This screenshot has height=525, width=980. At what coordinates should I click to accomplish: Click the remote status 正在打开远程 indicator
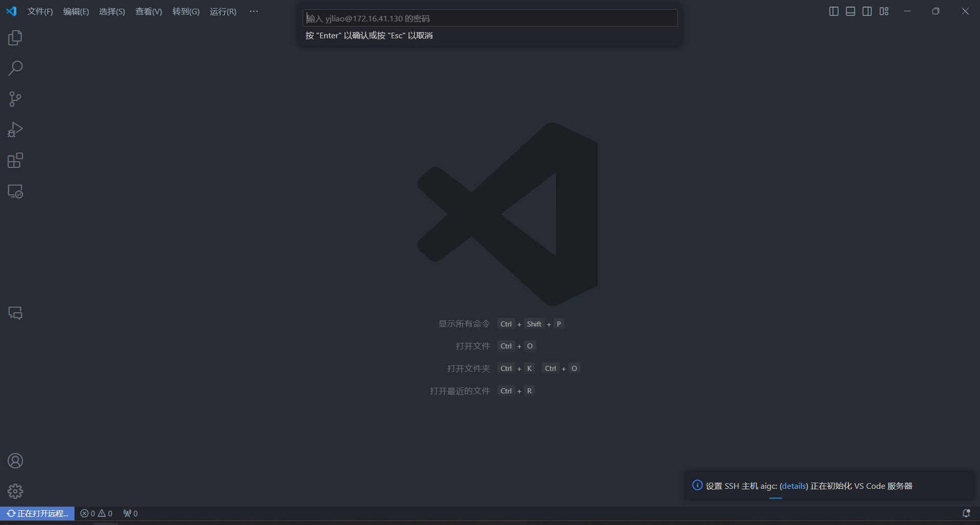point(37,513)
